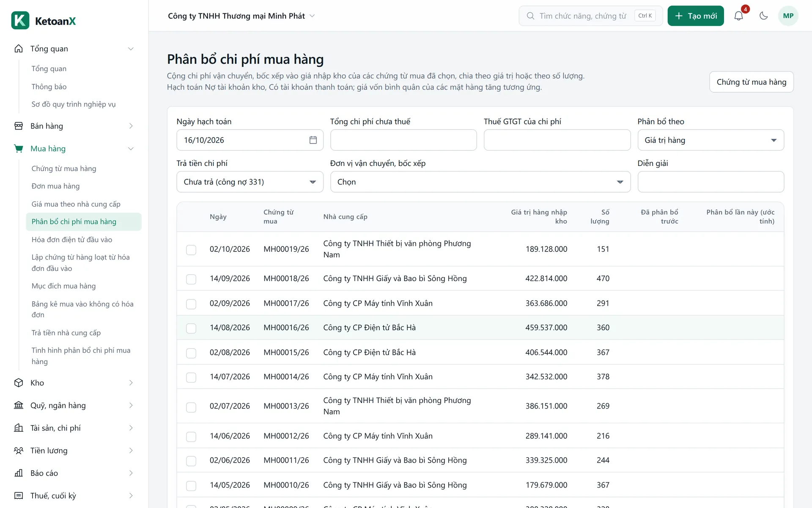Open the Phân bổ theo dropdown
Screen dimensions: 812x508
point(710,140)
